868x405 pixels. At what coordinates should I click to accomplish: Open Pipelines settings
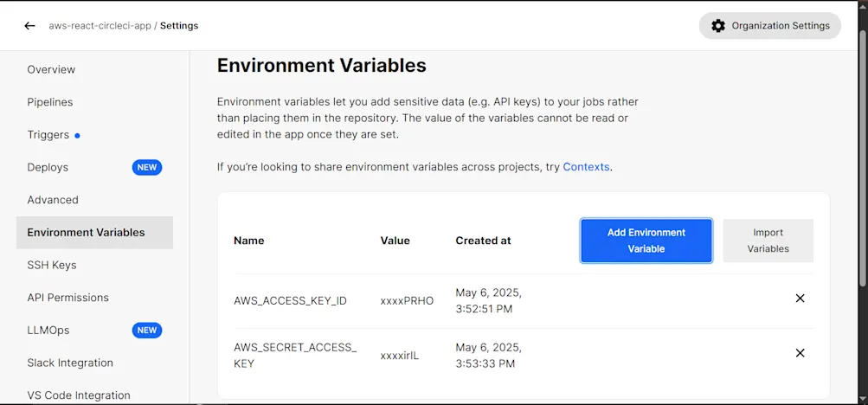50,102
